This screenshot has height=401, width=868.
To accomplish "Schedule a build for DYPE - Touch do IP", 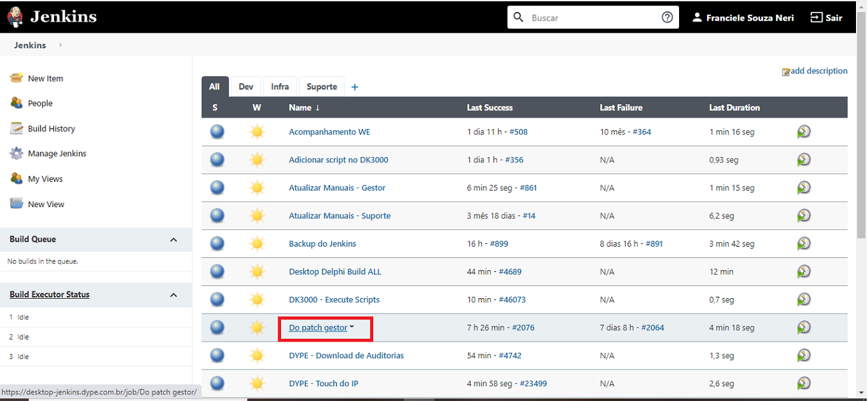I will coord(804,383).
